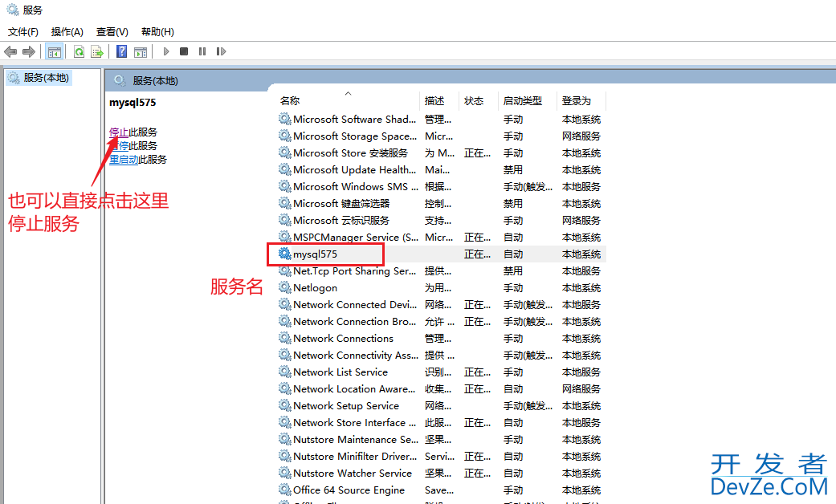Image resolution: width=836 pixels, height=504 pixels.
Task: Select the Network Connectivity Ass... service
Action: pos(442,356)
